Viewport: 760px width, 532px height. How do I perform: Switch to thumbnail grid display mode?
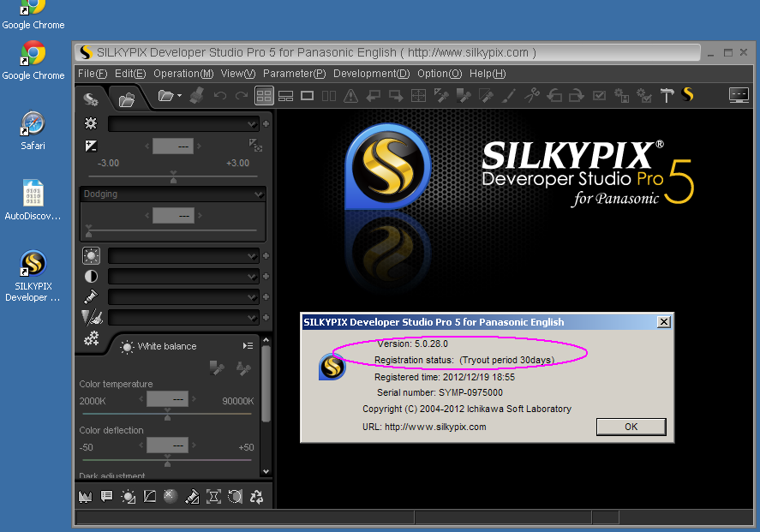coord(264,96)
